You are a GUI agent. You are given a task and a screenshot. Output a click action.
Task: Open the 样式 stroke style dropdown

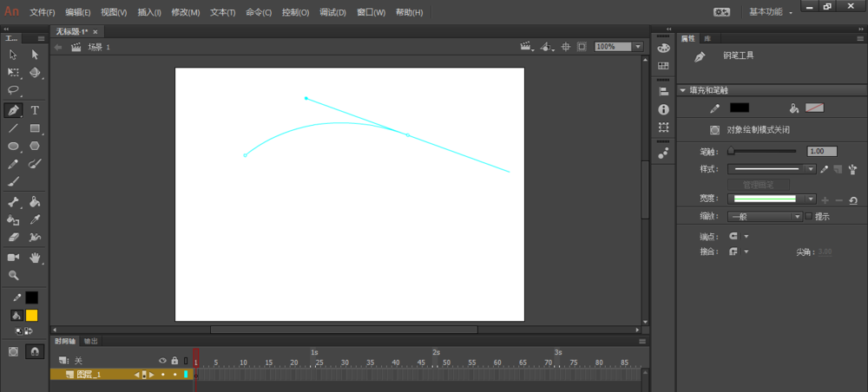pyautogui.click(x=810, y=170)
